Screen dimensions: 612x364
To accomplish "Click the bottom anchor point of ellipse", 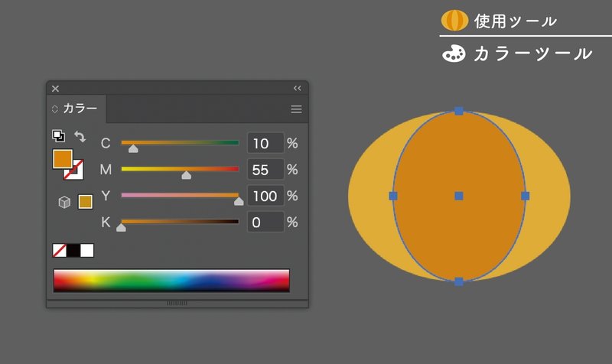I will [459, 281].
